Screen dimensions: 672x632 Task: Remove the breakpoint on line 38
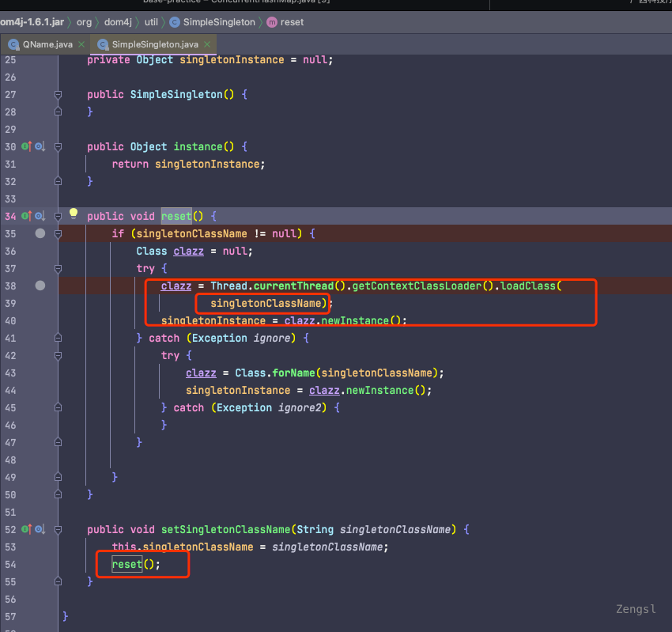(x=40, y=286)
